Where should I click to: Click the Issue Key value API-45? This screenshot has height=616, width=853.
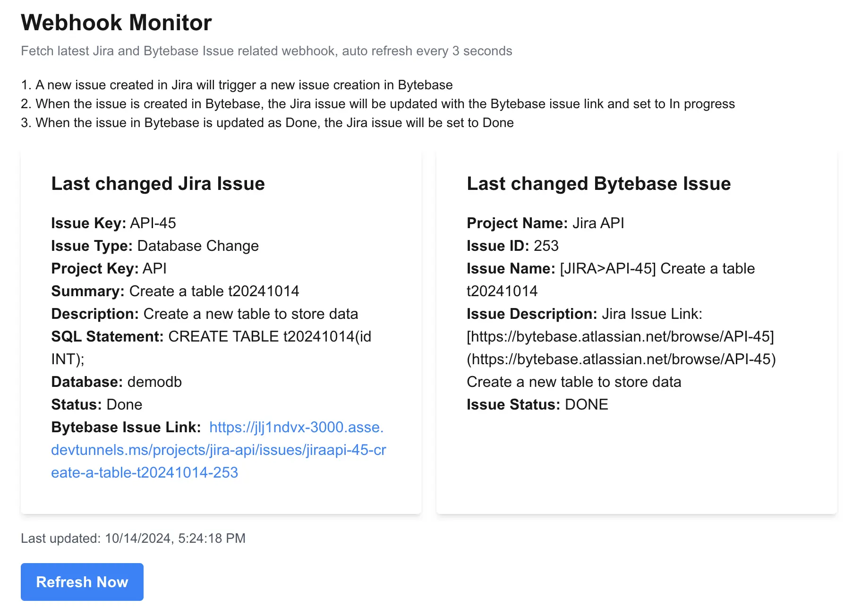(x=153, y=223)
